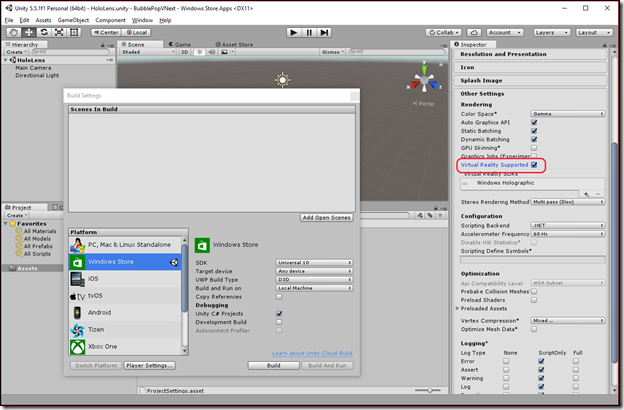This screenshot has width=624, height=410.
Task: Remove selected Virtual Reality SDK with minus
Action: click(x=597, y=194)
